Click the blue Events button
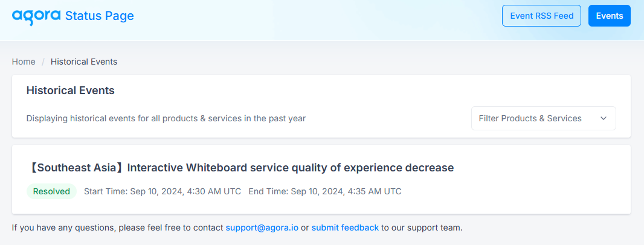The width and height of the screenshot is (644, 245). pyautogui.click(x=610, y=16)
